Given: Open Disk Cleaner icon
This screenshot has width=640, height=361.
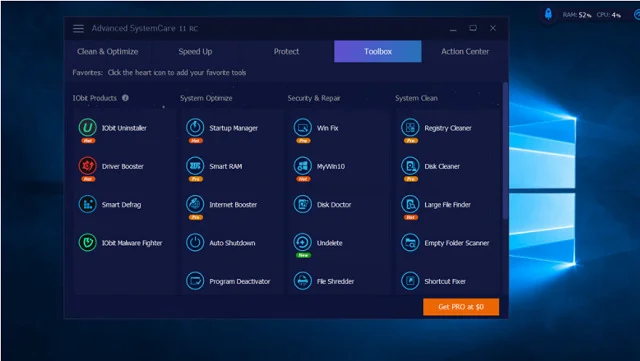Looking at the screenshot, I should (x=410, y=166).
